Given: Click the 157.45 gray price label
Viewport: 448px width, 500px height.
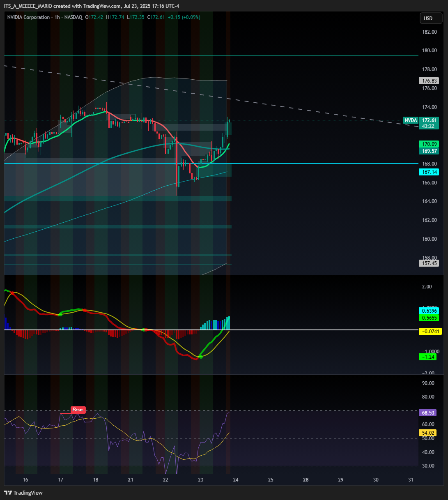Looking at the screenshot, I should 429,263.
